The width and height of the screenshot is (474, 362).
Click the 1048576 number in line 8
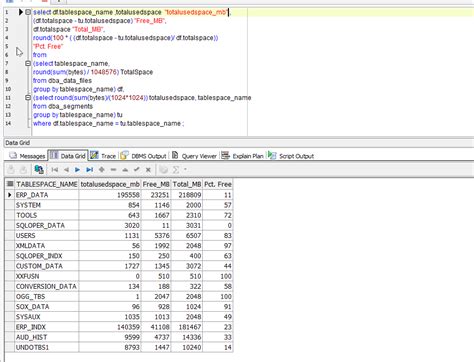tap(104, 72)
